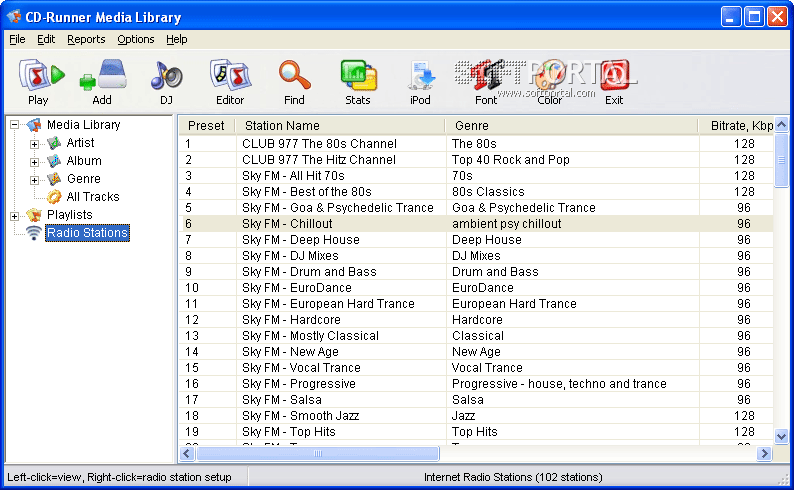Click the Media Library root icon
This screenshot has height=490, width=794.
(x=34, y=125)
